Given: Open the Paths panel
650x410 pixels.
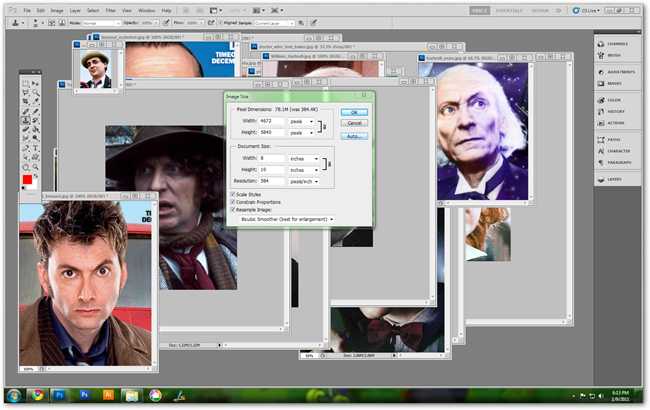Looking at the screenshot, I should pyautogui.click(x=614, y=140).
